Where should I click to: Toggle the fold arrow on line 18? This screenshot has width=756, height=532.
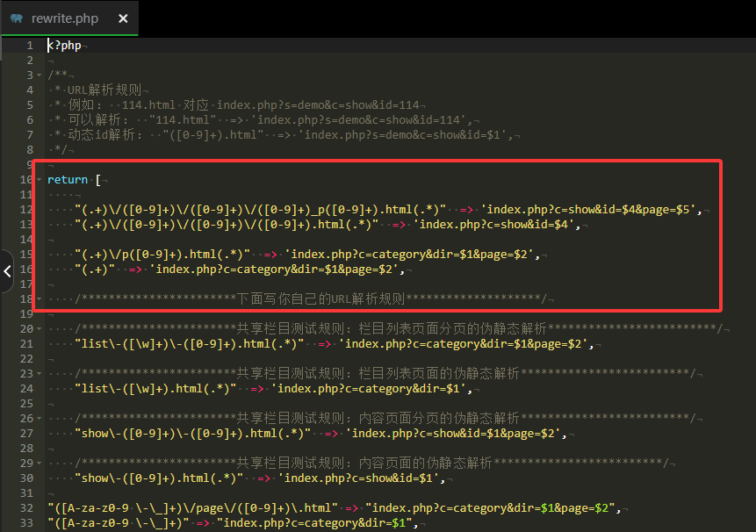point(39,299)
